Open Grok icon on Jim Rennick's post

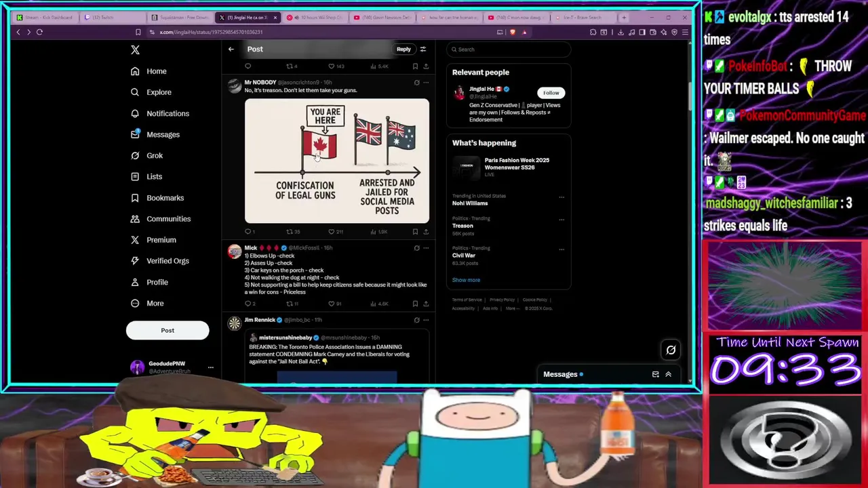point(416,320)
